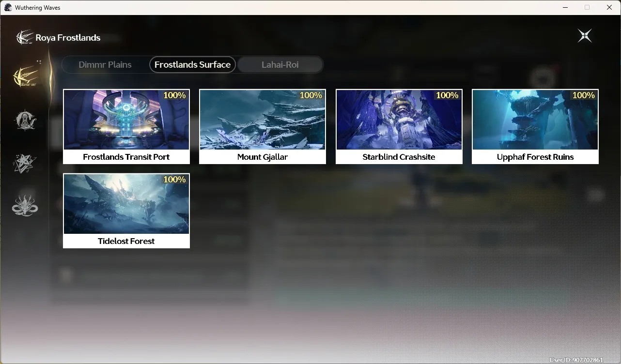Click the 100% badge on Tidelost Forest
621x364 pixels.
[x=174, y=180]
